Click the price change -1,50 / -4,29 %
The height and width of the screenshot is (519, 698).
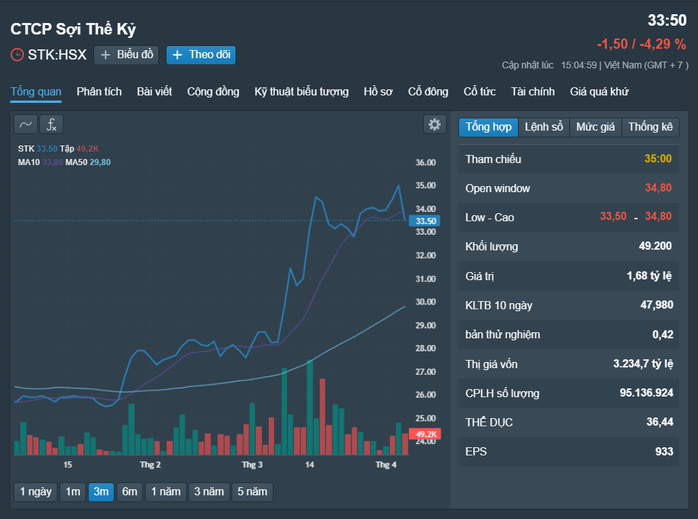(x=641, y=44)
